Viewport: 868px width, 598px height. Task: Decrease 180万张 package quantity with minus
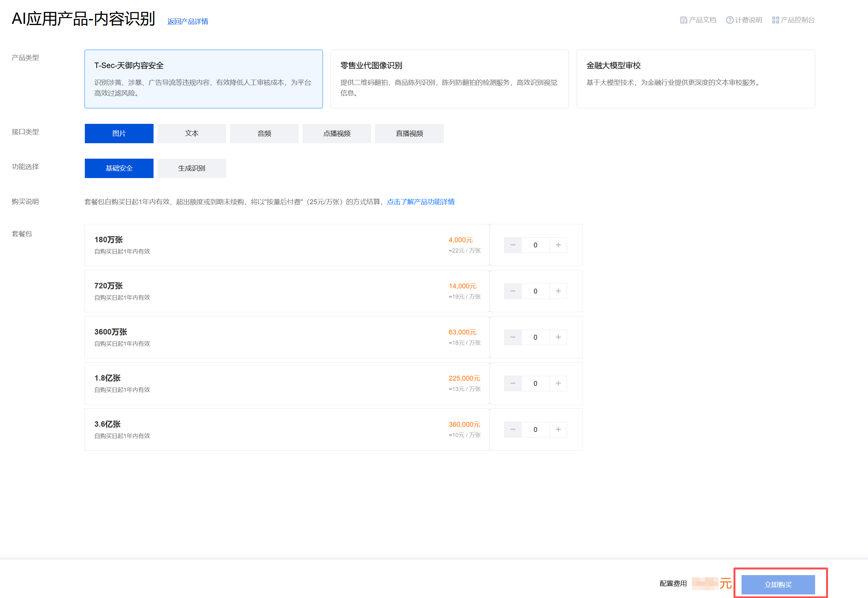pyautogui.click(x=513, y=245)
